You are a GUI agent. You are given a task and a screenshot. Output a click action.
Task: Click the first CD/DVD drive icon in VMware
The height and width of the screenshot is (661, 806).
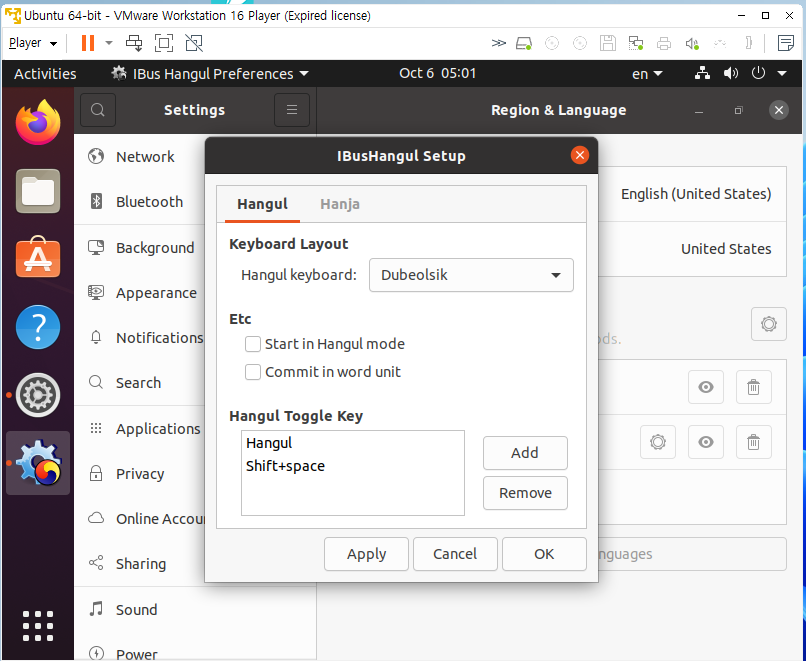tap(552, 44)
